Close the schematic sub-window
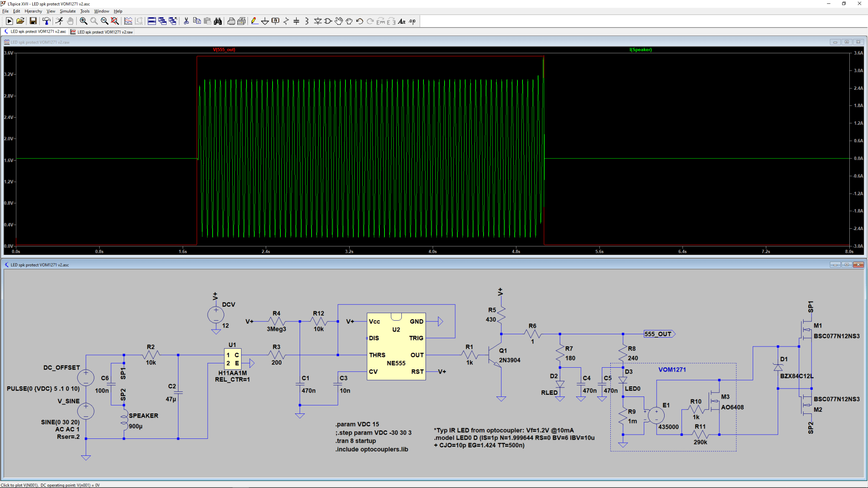 tap(858, 265)
